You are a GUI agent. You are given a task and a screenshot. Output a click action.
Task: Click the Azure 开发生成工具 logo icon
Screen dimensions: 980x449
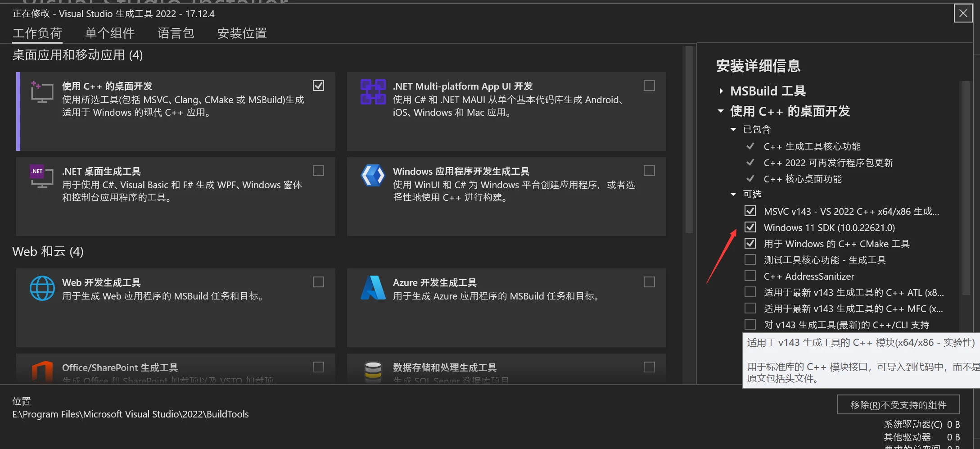click(373, 288)
